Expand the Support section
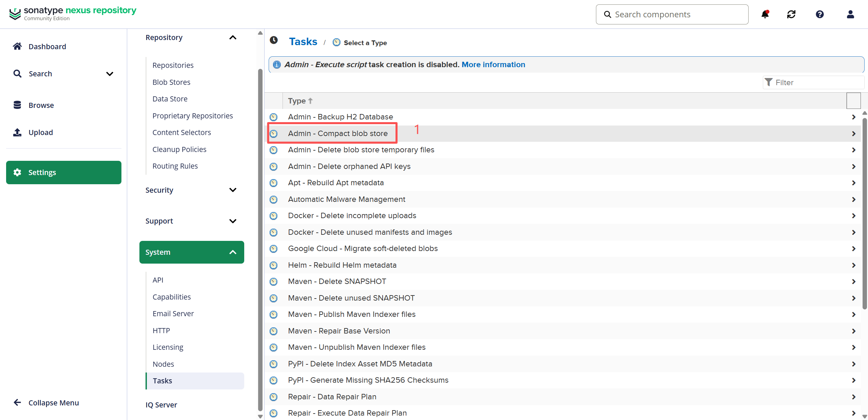Image resolution: width=868 pixels, height=420 pixels. click(x=233, y=221)
